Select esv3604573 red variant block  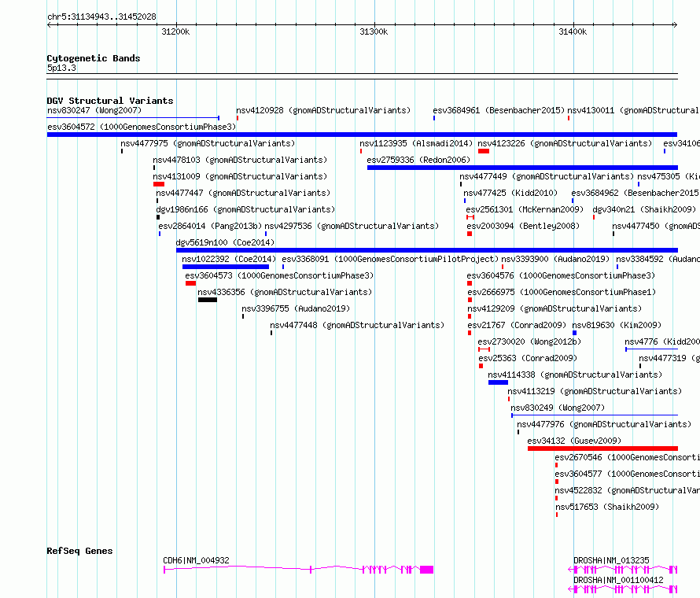190,283
